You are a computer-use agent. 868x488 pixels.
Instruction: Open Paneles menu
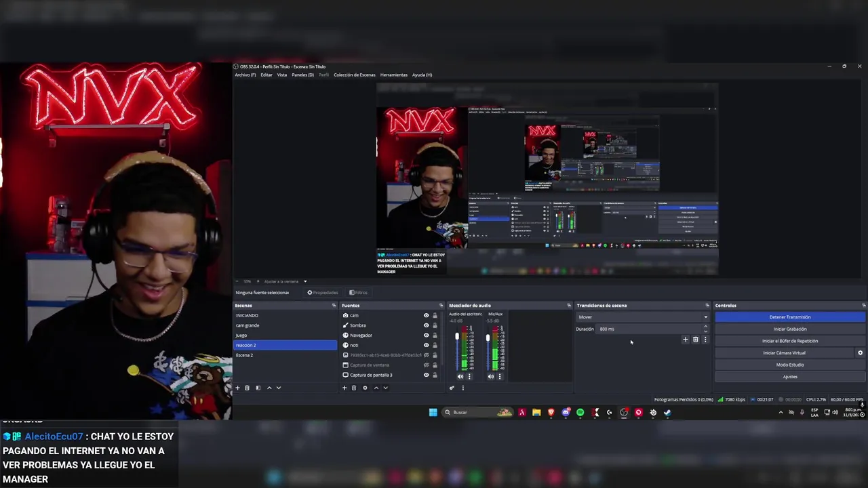point(302,75)
